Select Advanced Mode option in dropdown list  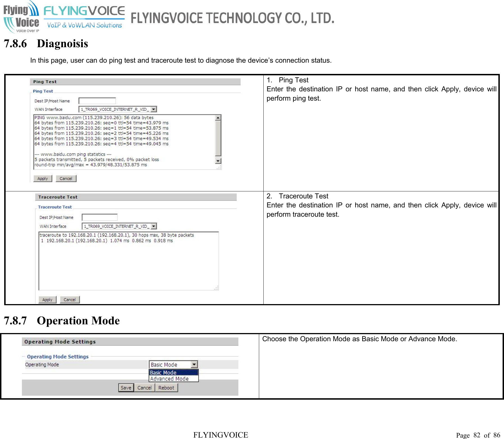click(x=174, y=379)
